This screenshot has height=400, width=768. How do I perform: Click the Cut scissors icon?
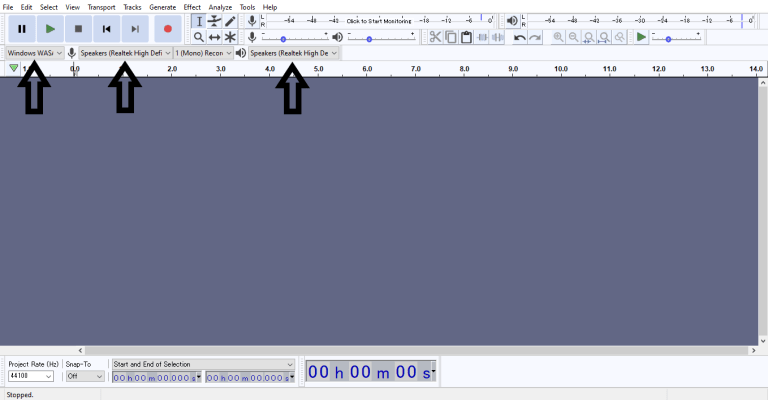pyautogui.click(x=435, y=37)
